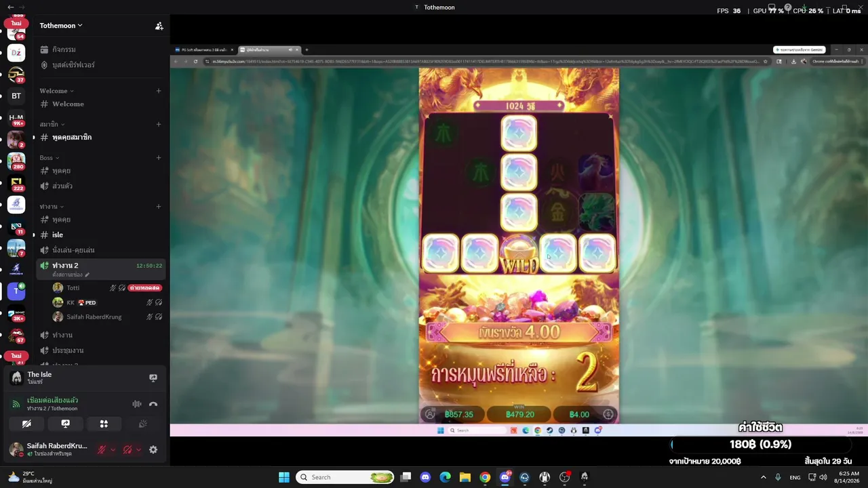
Task: Open the weather widget showing 29°C
Action: click(31, 477)
